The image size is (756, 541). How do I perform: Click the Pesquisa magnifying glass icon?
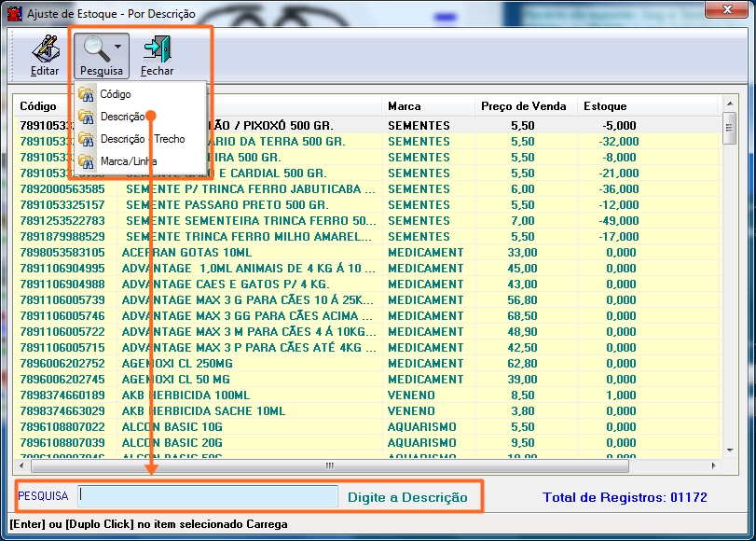pyautogui.click(x=96, y=49)
